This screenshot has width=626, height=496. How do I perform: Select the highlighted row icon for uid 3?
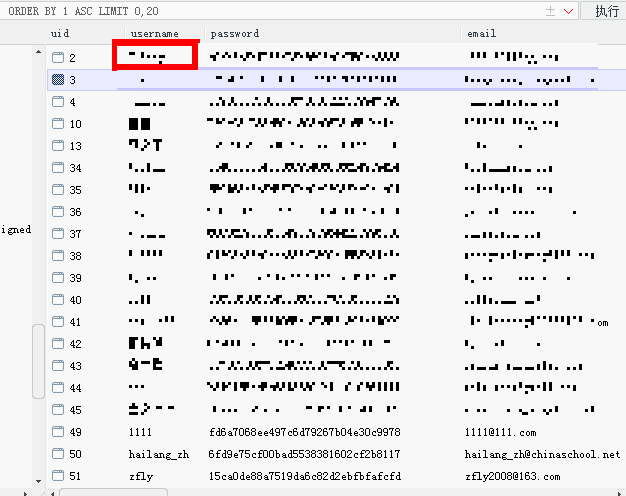[58, 79]
